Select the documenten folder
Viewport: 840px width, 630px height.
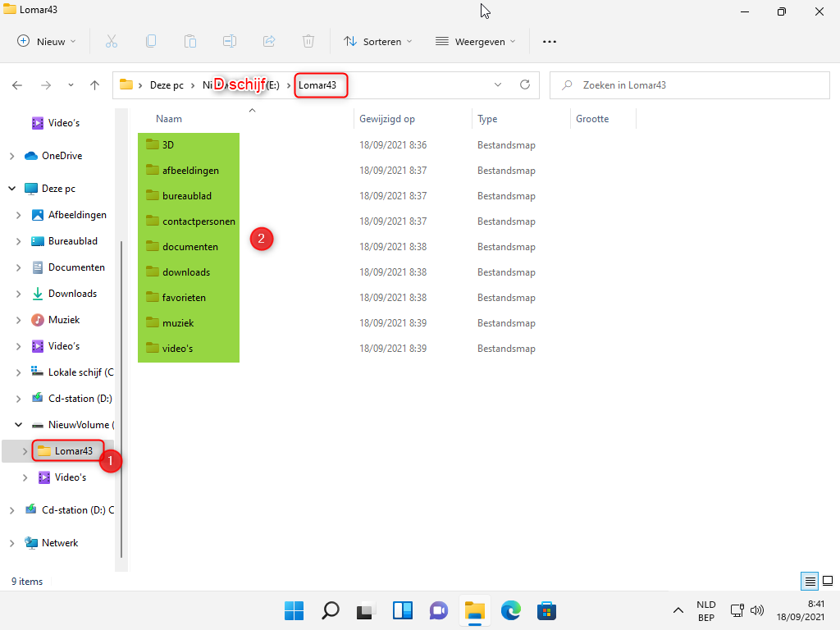[x=182, y=246]
